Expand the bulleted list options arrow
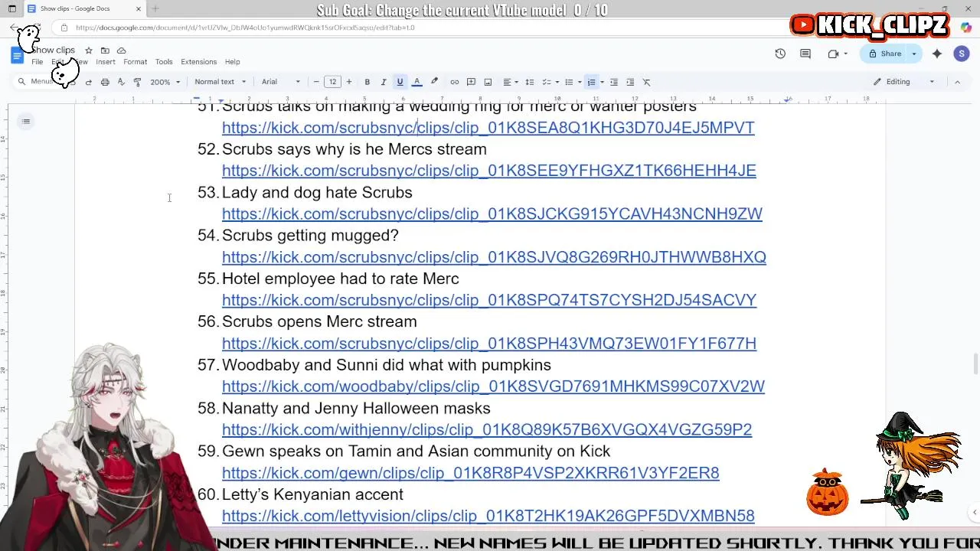The image size is (980, 551). [x=579, y=82]
